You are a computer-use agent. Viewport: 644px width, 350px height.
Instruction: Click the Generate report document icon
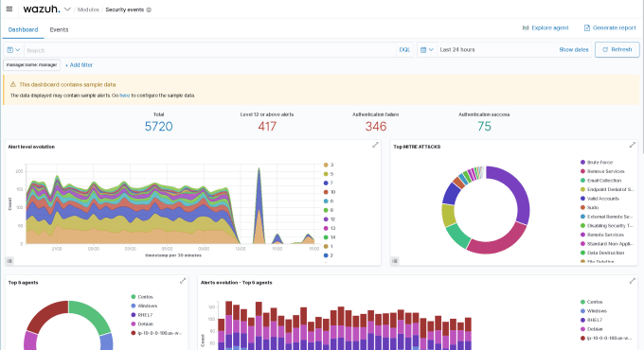pyautogui.click(x=587, y=27)
